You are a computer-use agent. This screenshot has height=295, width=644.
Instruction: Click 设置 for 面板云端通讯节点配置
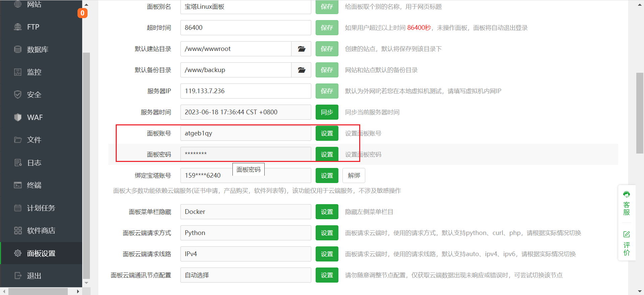tap(327, 275)
